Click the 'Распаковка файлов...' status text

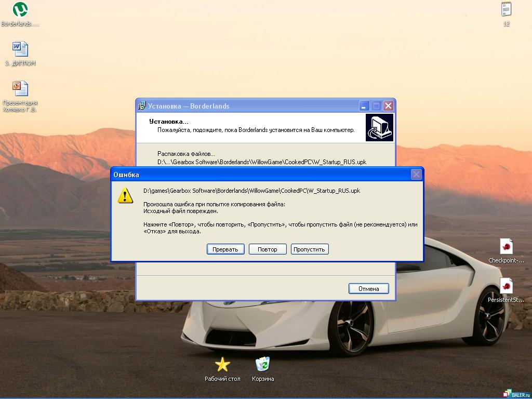pyautogui.click(x=186, y=154)
